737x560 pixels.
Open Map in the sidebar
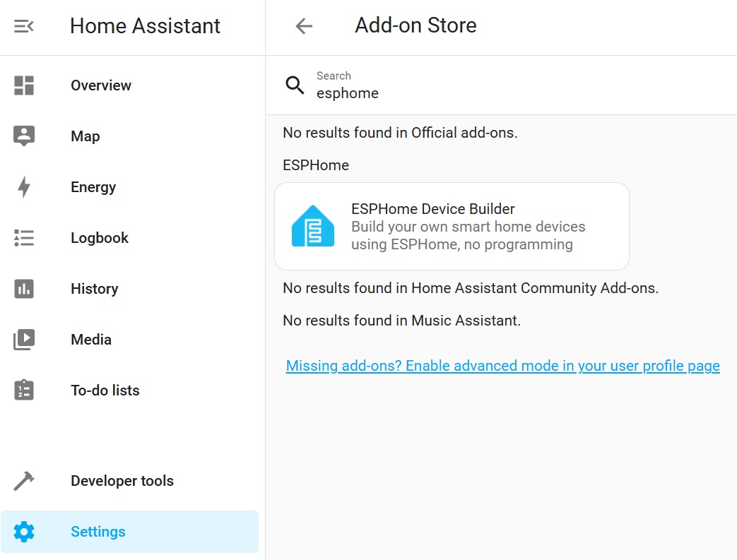[x=130, y=136]
